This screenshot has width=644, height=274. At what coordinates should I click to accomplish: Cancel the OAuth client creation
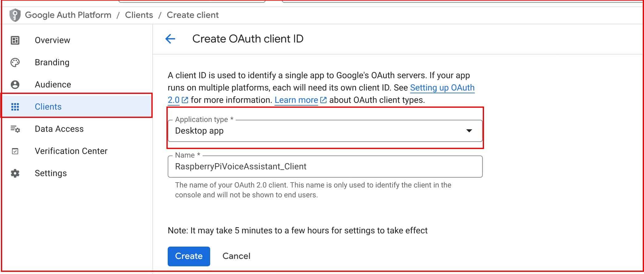click(236, 256)
